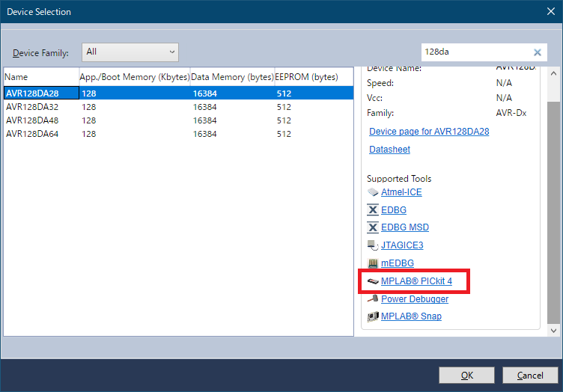Click the mEDBG chip icon

[373, 263]
